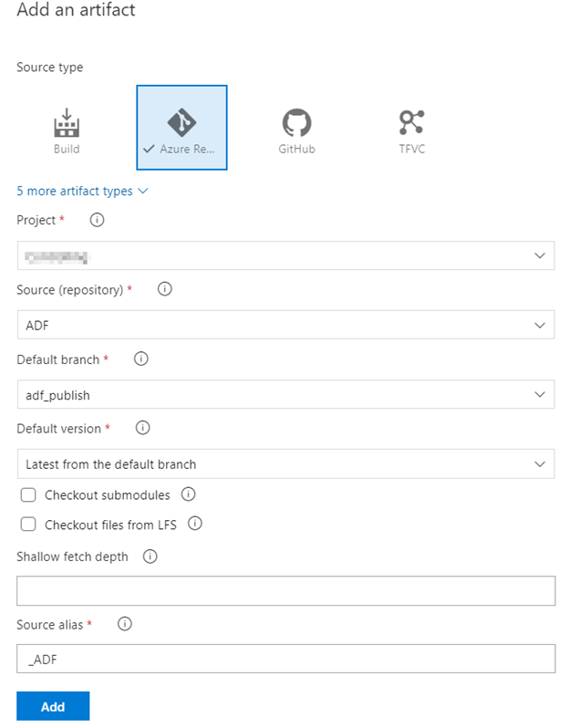Viewport: 569px width, 728px height.
Task: Click info icon beside Default version
Action: [143, 428]
